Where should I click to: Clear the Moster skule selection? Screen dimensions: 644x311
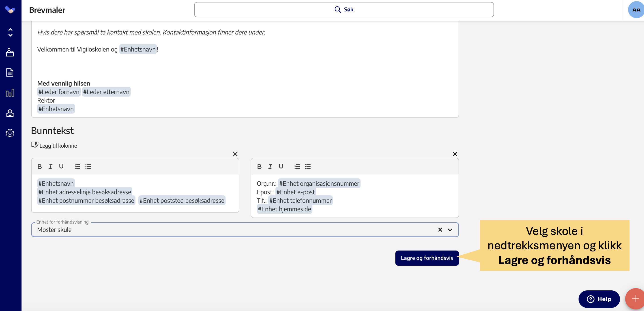pos(440,230)
